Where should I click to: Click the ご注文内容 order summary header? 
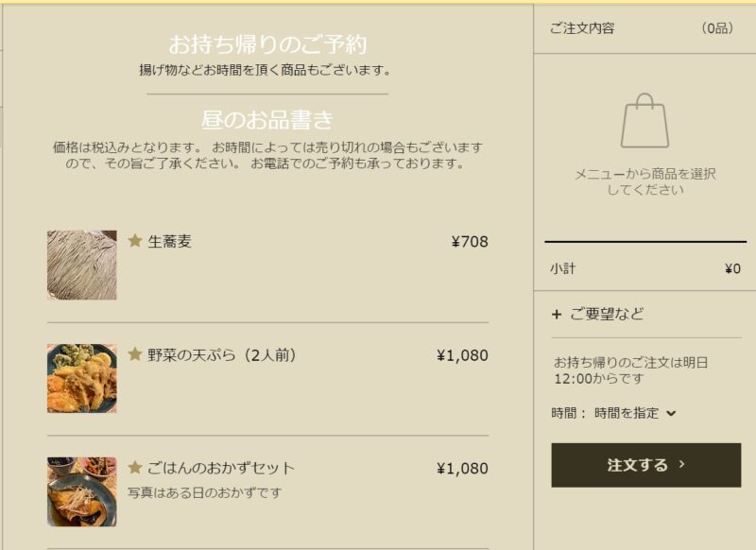click(x=582, y=28)
